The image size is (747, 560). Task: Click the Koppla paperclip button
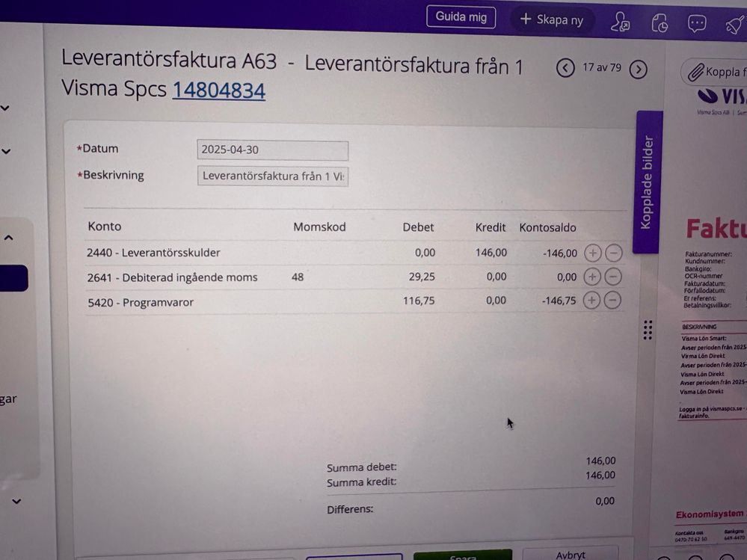pos(716,72)
